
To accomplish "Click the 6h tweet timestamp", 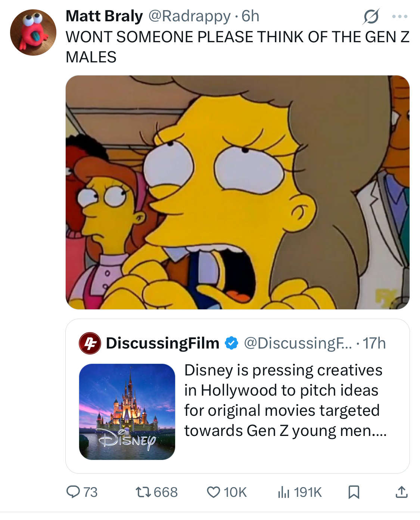I will [x=250, y=16].
